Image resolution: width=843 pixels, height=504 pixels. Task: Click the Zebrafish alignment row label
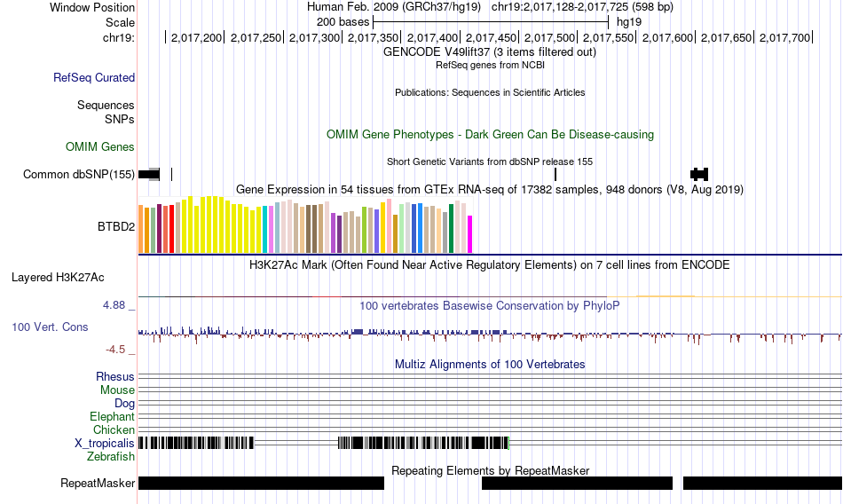pyautogui.click(x=111, y=456)
